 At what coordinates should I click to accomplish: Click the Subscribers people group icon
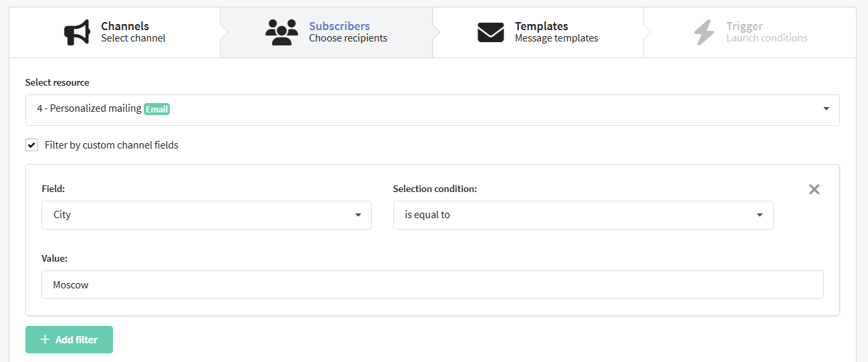[x=282, y=32]
